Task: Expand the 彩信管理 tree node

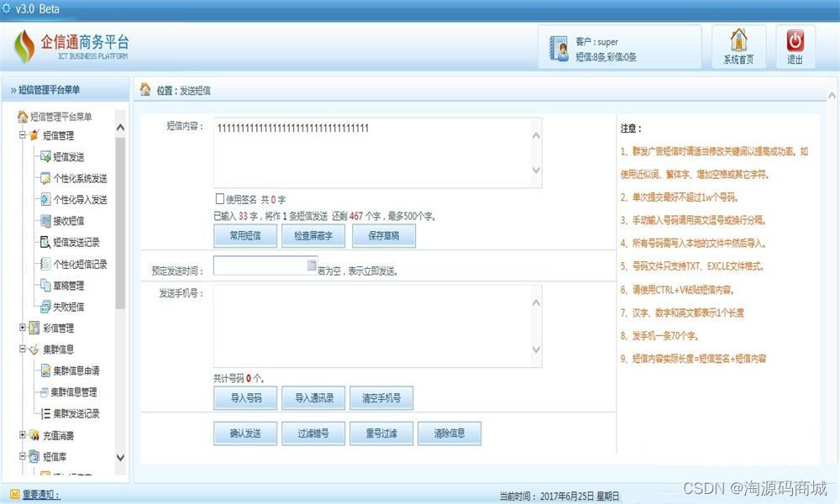Action: tap(23, 328)
